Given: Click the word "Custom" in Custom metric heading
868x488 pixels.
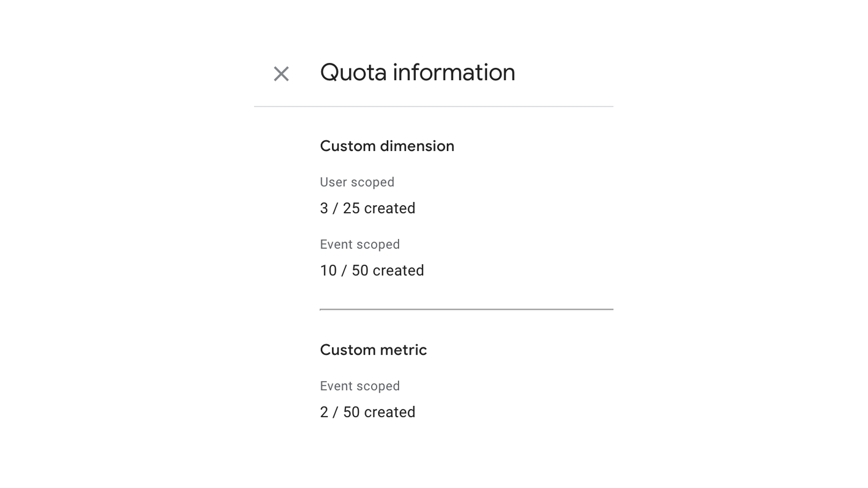Looking at the screenshot, I should pyautogui.click(x=348, y=350).
